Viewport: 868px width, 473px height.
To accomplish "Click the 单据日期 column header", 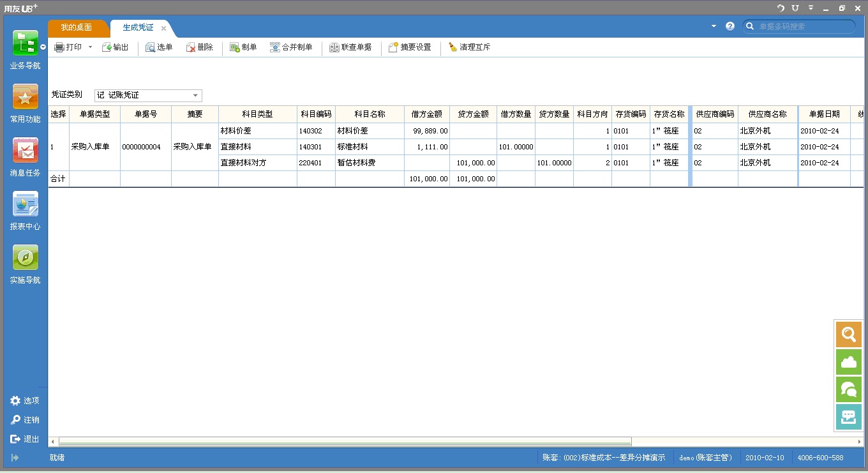I will pyautogui.click(x=825, y=114).
